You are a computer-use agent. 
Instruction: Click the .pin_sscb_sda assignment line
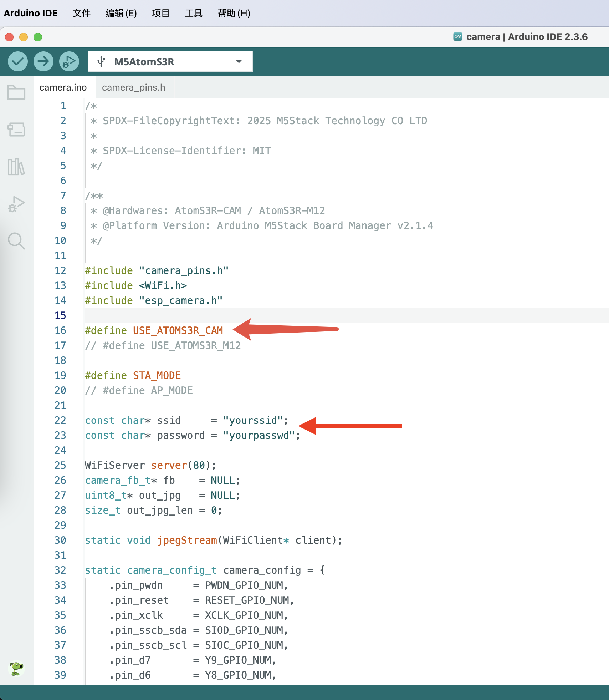point(199,630)
